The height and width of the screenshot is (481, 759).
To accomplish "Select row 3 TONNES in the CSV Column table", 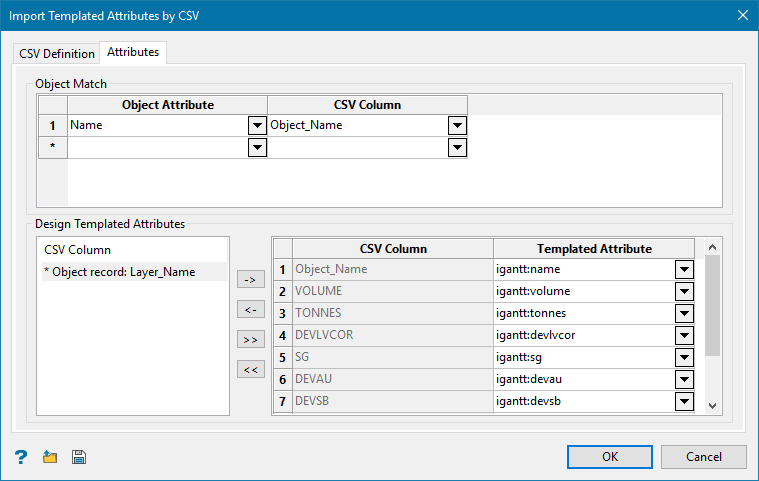I will point(392,313).
